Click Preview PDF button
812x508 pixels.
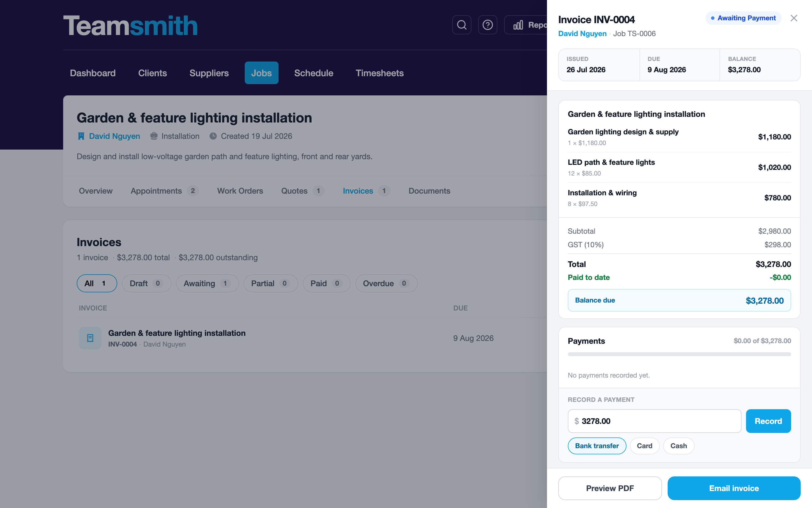coord(610,488)
